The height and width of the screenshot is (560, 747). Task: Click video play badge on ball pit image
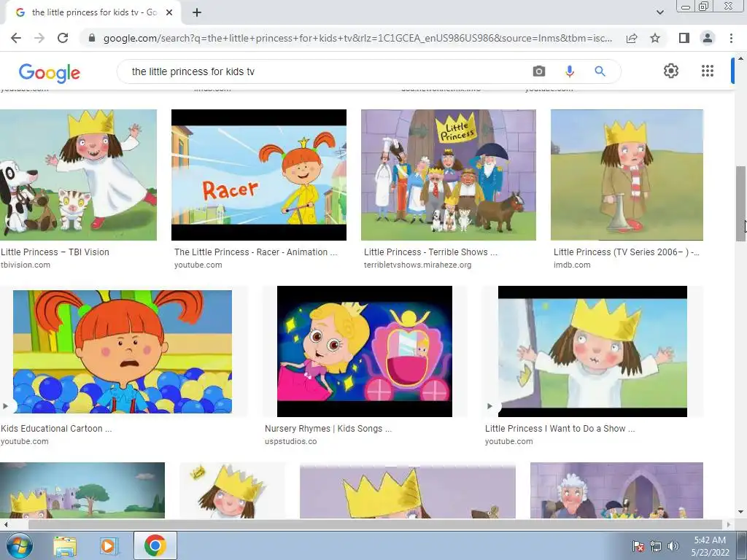click(x=6, y=406)
